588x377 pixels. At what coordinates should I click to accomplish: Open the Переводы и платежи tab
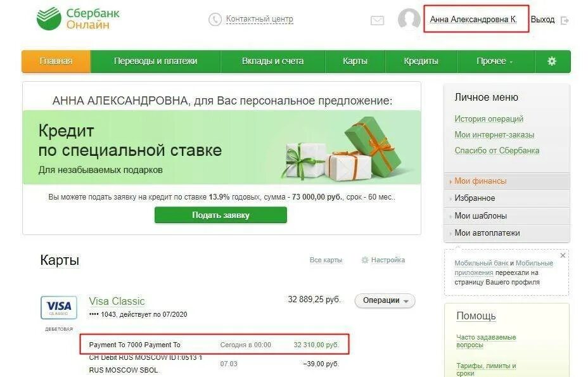pyautogui.click(x=156, y=61)
